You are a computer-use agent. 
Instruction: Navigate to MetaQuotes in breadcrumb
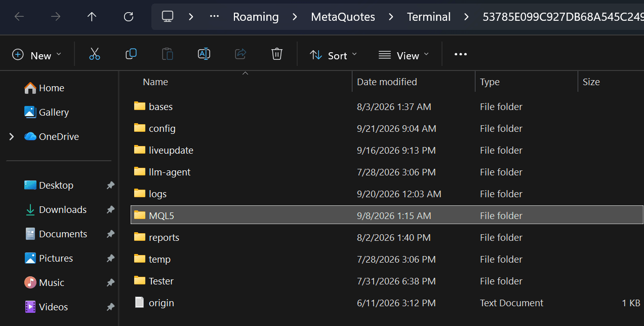[x=343, y=17]
